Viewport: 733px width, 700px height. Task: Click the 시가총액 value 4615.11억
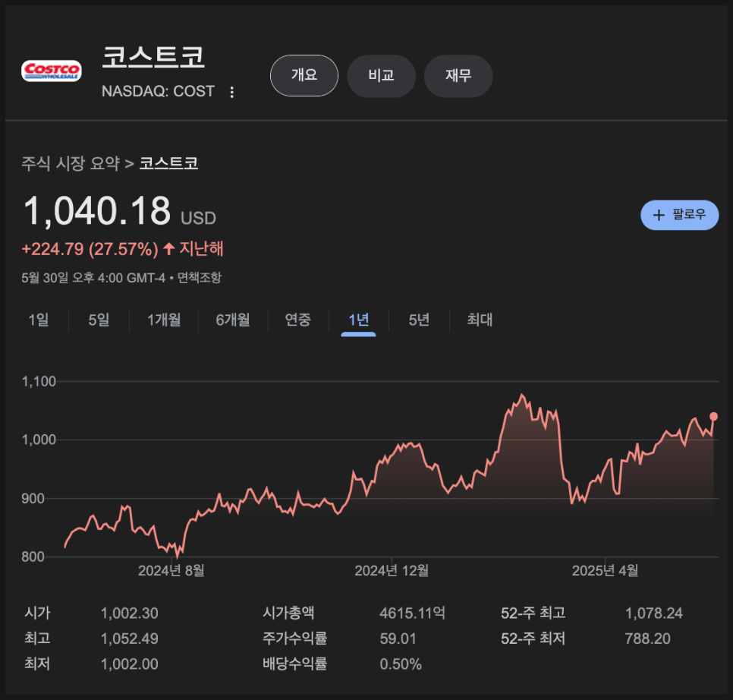pos(412,613)
